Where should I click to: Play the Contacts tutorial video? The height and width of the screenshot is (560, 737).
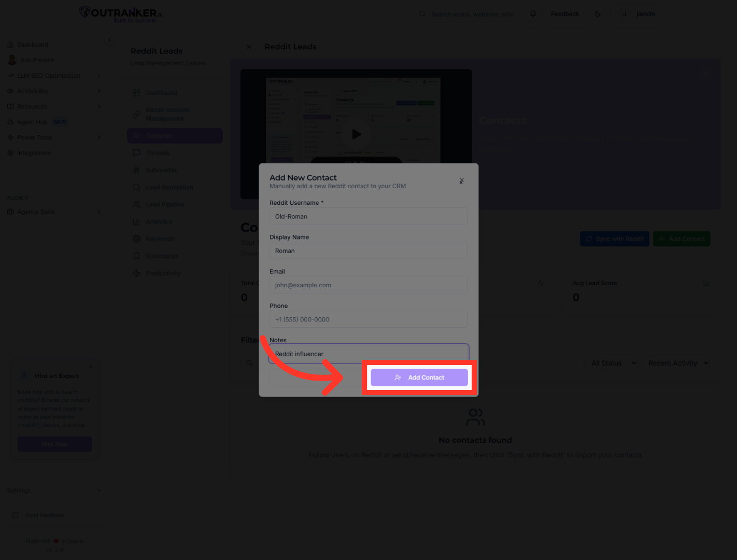click(356, 134)
